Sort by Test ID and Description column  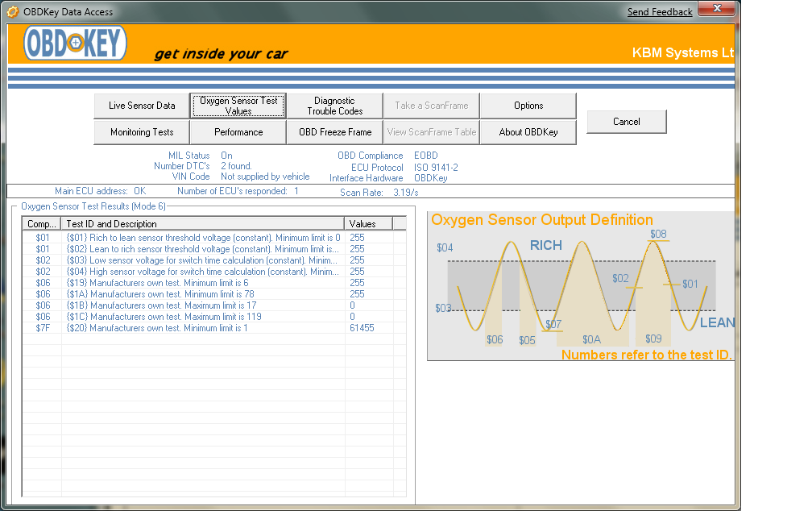pos(203,223)
